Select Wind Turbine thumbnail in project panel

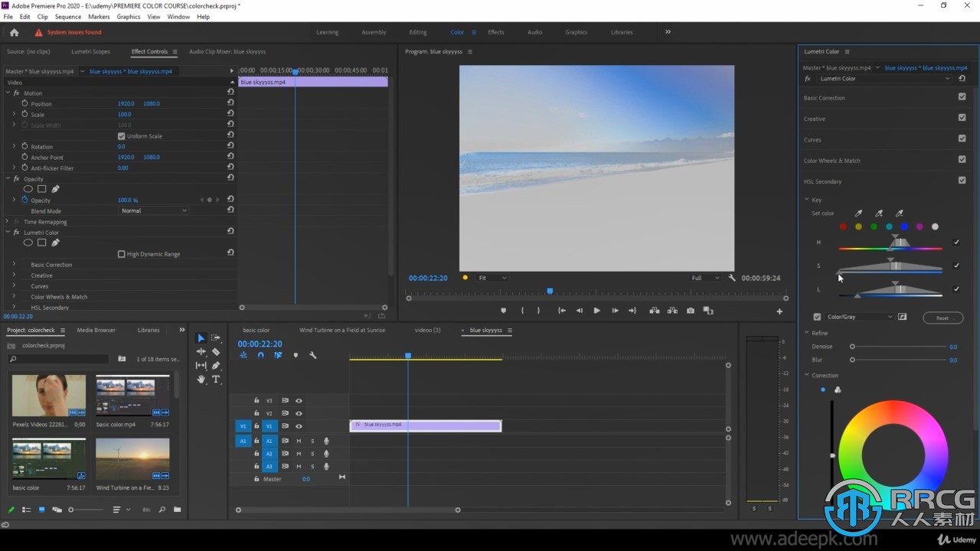[132, 459]
